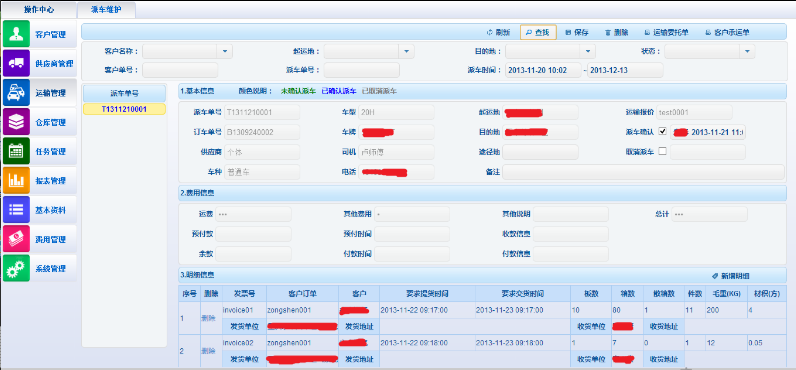Expand the 状态 dropdown arrow
Screen dimensions: 796x370
click(x=747, y=51)
